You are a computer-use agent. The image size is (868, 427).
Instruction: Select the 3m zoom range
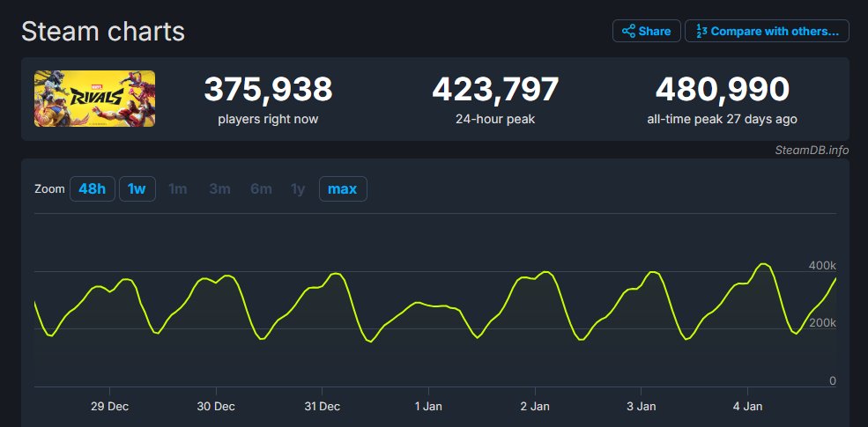(x=219, y=189)
